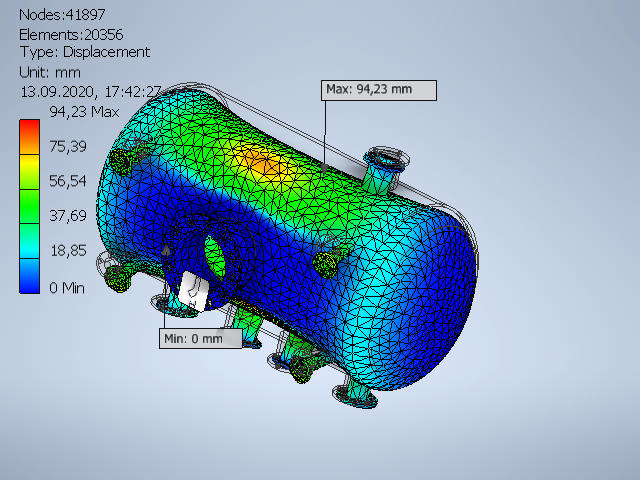The image size is (640, 480).
Task: Click the 'Nodes:41897' text
Action: (x=62, y=15)
